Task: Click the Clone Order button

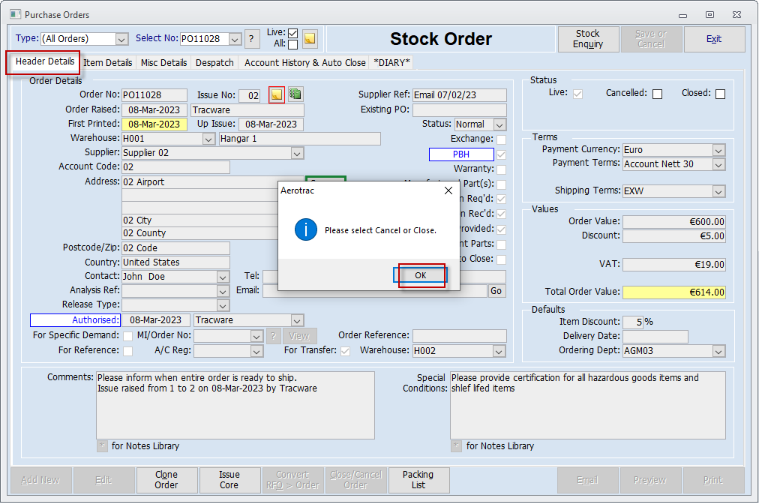Action: tap(167, 480)
